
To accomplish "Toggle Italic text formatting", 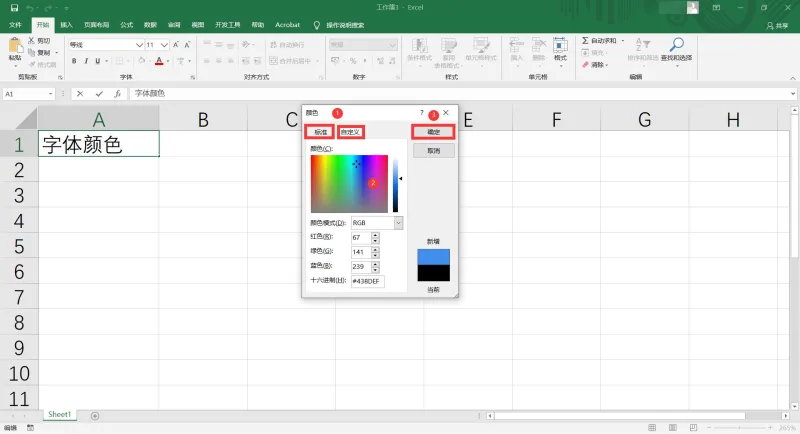I will click(x=86, y=61).
